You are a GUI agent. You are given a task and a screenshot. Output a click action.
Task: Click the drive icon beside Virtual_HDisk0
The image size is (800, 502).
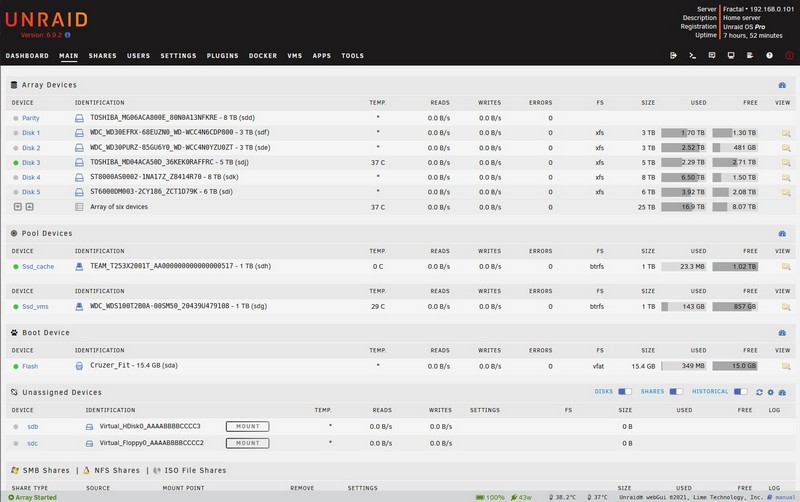tap(89, 426)
